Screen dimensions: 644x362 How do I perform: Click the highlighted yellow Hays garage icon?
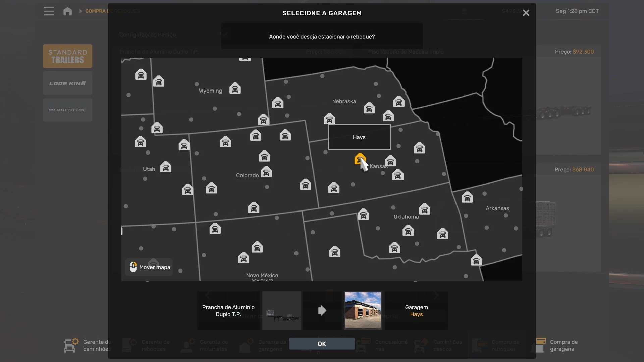tap(359, 159)
